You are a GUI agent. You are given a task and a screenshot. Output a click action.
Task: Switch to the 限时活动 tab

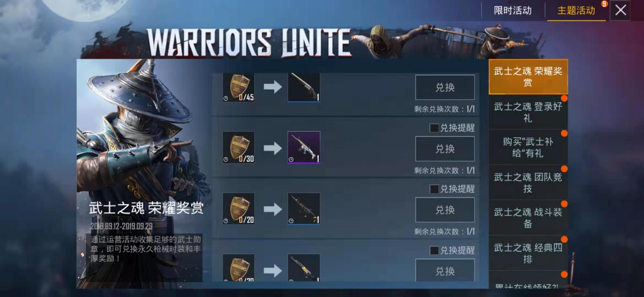click(x=513, y=11)
